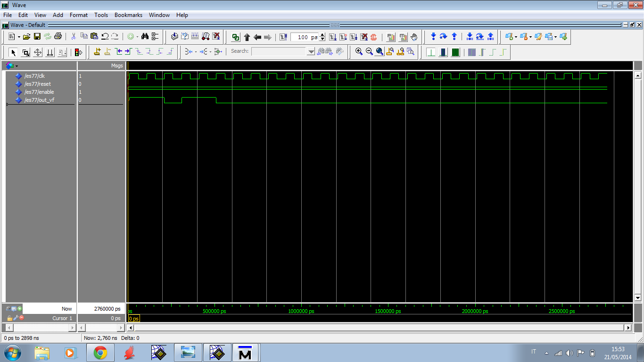
Task: Click the Insert Cursor icon
Action: (x=97, y=52)
